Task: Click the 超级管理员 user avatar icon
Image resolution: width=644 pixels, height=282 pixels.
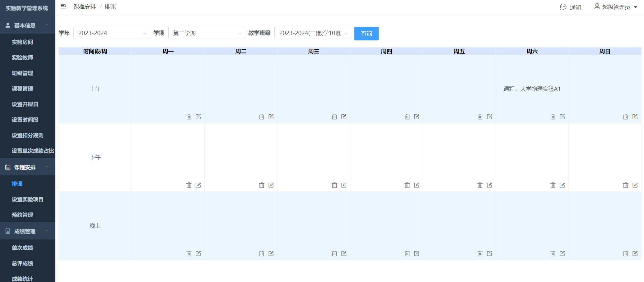Action: tap(597, 6)
